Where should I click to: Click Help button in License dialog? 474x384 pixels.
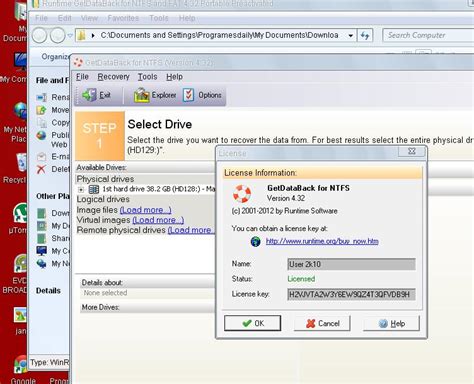[x=391, y=323]
